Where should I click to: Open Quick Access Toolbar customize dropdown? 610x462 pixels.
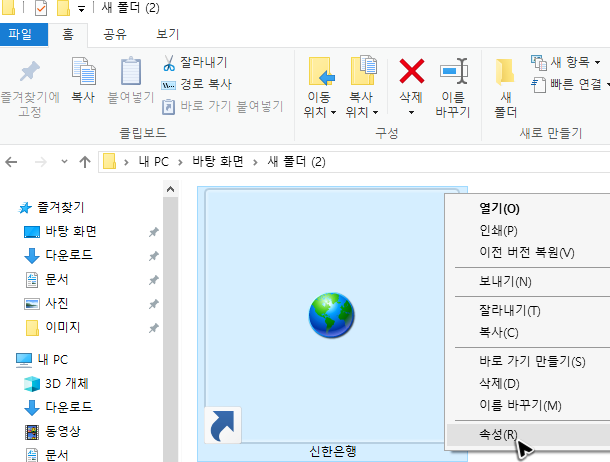(81, 9)
